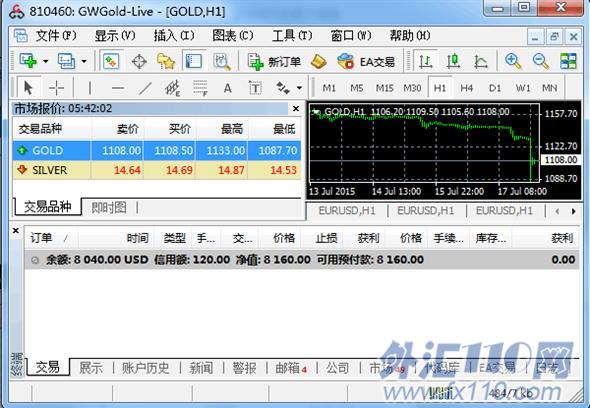This screenshot has width=590, height=408.
Task: Click the new chart icon
Action: tap(28, 61)
